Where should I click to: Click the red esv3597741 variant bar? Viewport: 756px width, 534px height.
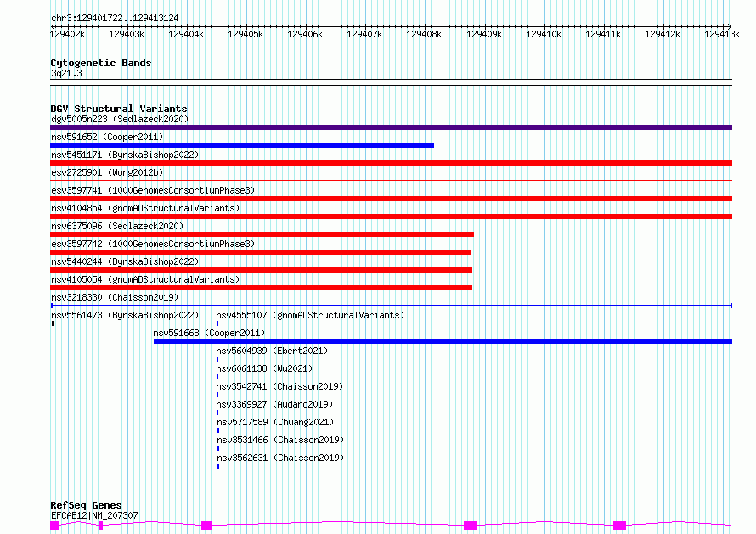point(391,199)
